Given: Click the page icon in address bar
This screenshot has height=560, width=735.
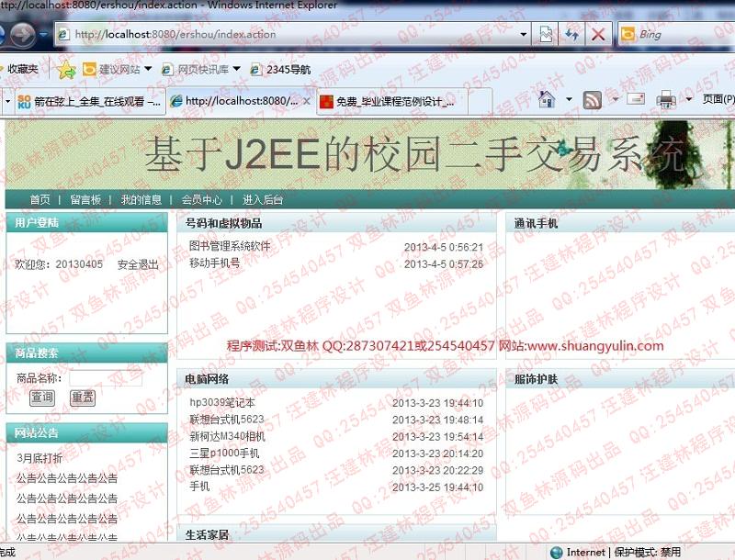Looking at the screenshot, I should pos(63,34).
